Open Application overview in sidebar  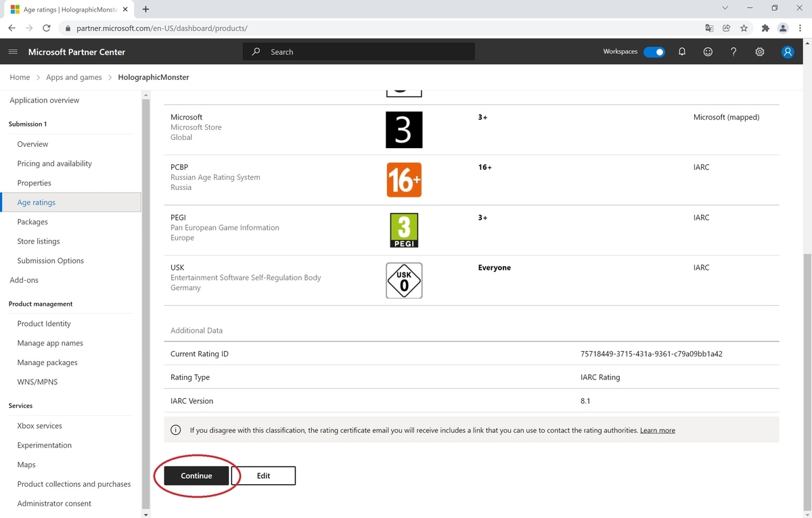pyautogui.click(x=45, y=100)
